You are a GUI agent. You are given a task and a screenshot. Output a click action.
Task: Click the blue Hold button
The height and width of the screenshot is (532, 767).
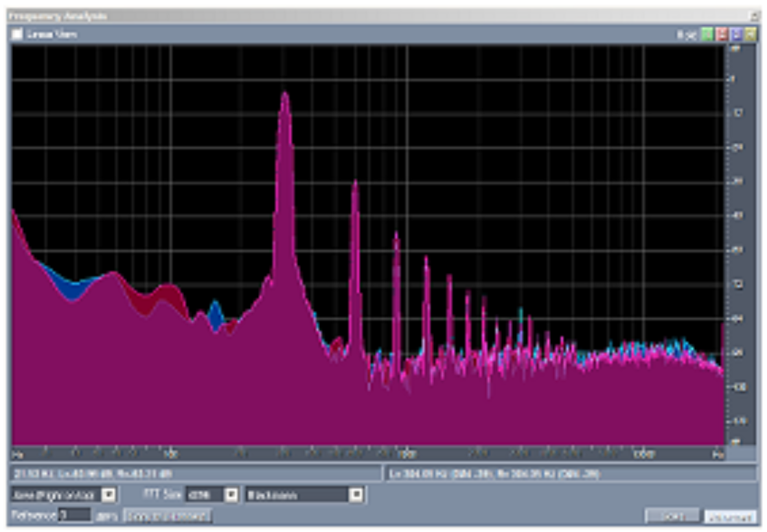[x=735, y=34]
